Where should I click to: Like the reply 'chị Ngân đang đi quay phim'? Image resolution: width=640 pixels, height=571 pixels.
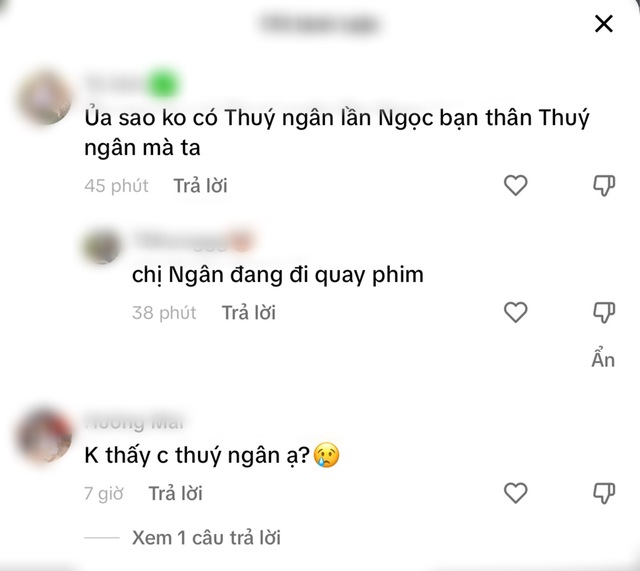tap(516, 312)
